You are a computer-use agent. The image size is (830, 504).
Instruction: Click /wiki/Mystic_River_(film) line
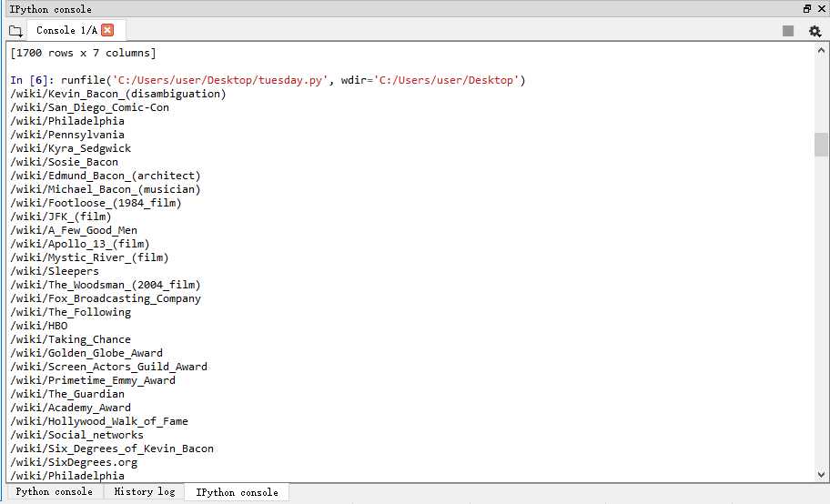[89, 257]
